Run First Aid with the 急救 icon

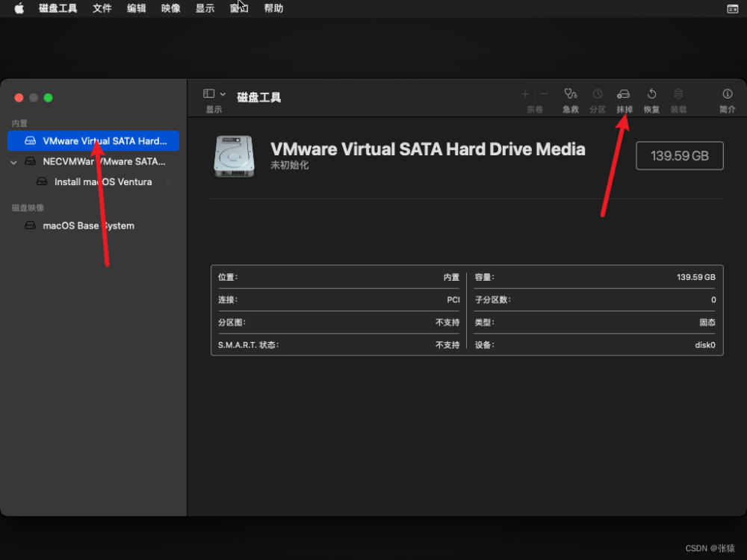(x=570, y=94)
